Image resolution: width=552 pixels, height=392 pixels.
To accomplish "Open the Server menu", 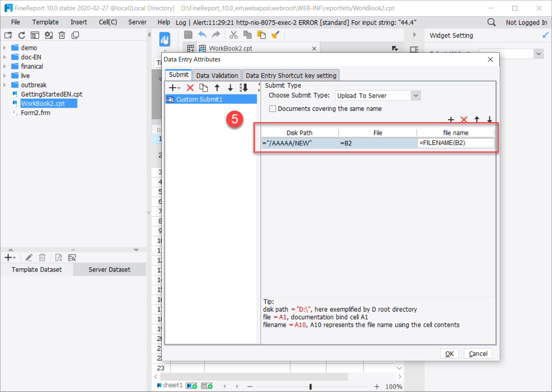I will coord(137,22).
